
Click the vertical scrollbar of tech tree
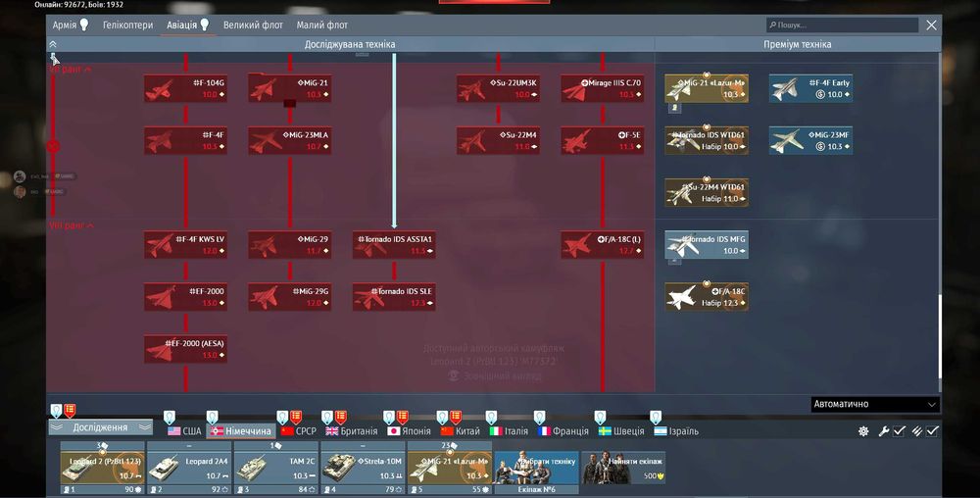pyautogui.click(x=940, y=336)
